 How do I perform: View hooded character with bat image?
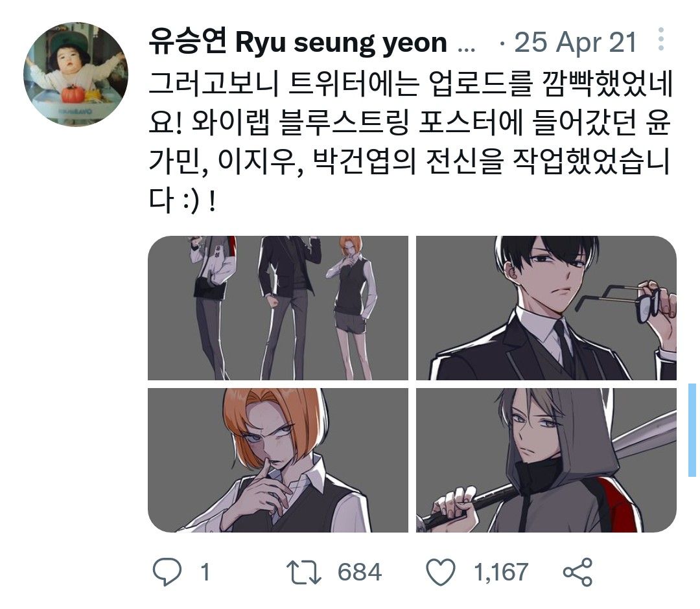pyautogui.click(x=546, y=460)
